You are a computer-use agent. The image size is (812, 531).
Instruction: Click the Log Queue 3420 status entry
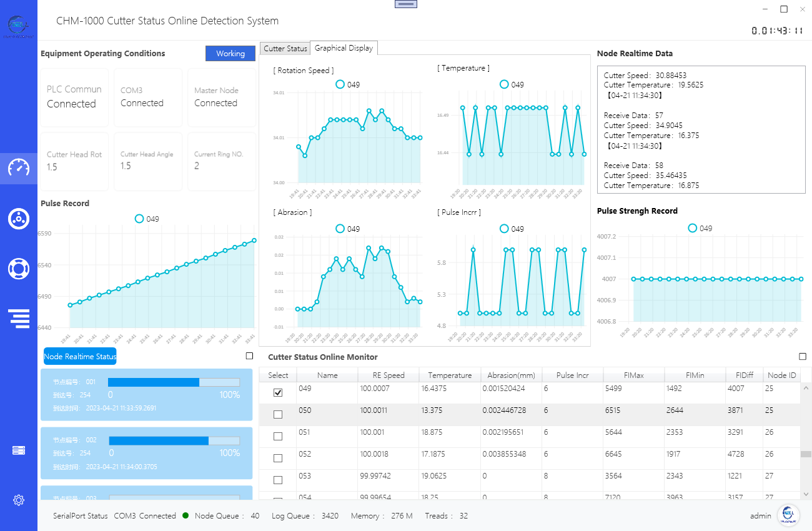[x=305, y=516]
